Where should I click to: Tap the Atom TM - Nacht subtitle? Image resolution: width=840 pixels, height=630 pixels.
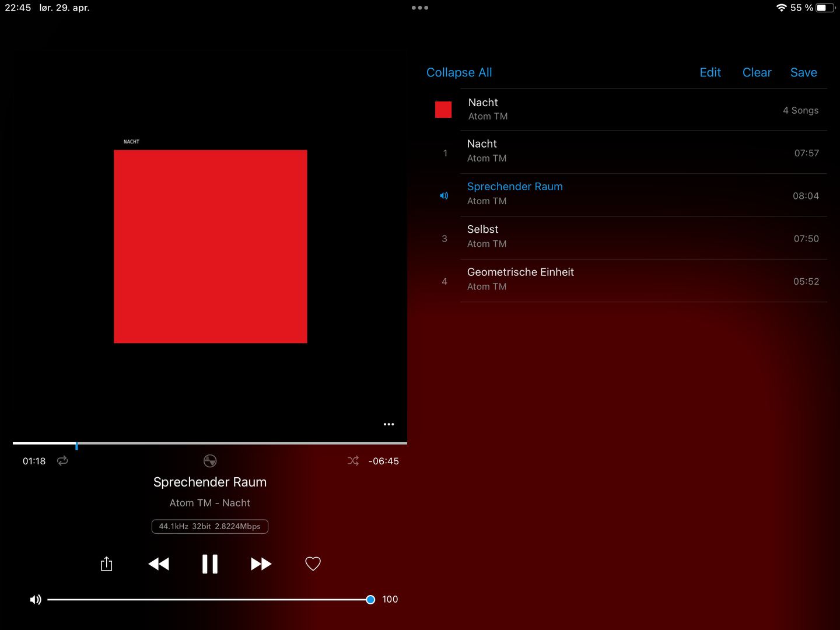[x=210, y=503]
